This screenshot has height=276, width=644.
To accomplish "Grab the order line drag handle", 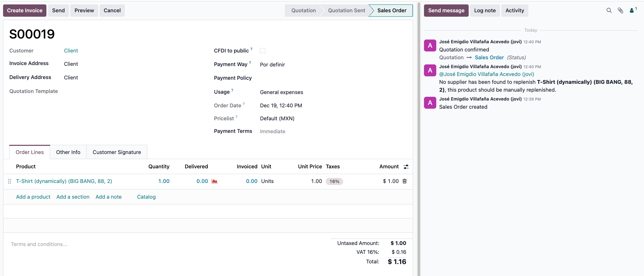I will (x=10, y=181).
